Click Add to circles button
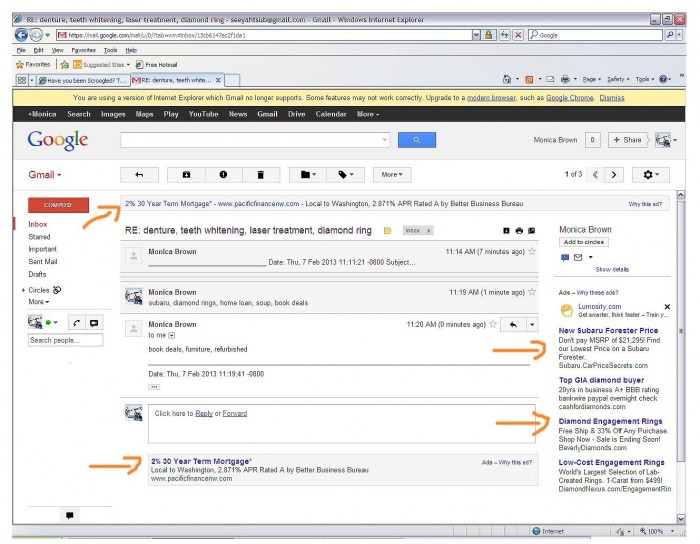 click(x=583, y=242)
